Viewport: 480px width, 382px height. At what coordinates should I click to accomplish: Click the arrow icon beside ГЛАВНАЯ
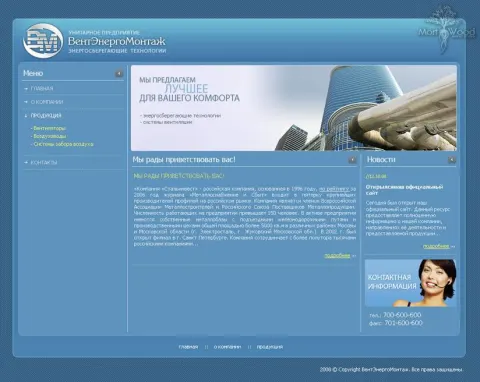pos(26,89)
